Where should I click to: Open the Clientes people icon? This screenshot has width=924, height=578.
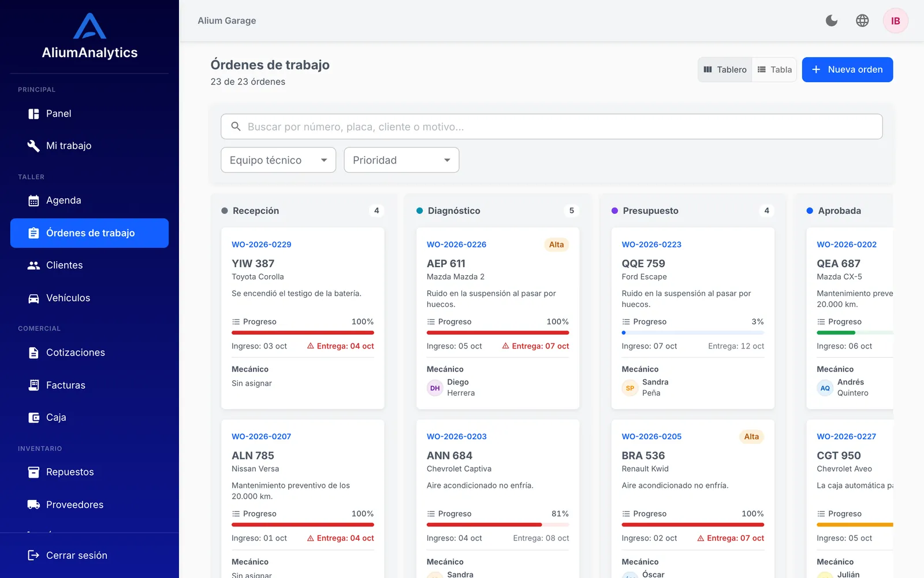coord(33,265)
